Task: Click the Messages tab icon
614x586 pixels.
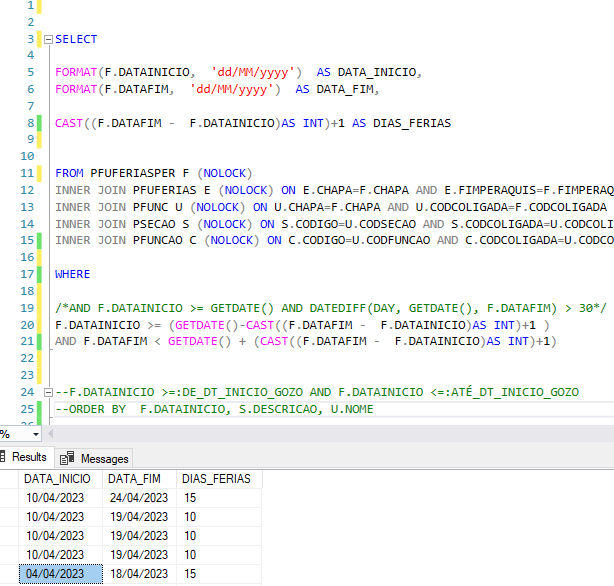Action: point(67,458)
